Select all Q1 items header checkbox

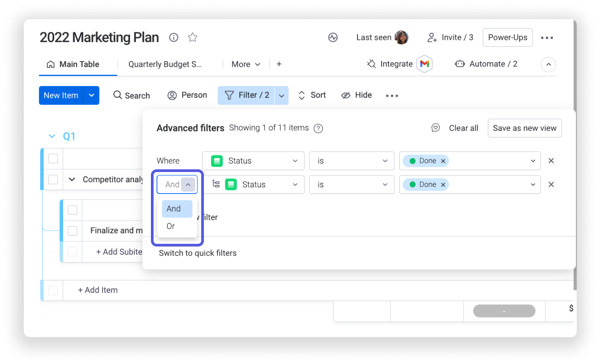(53, 159)
